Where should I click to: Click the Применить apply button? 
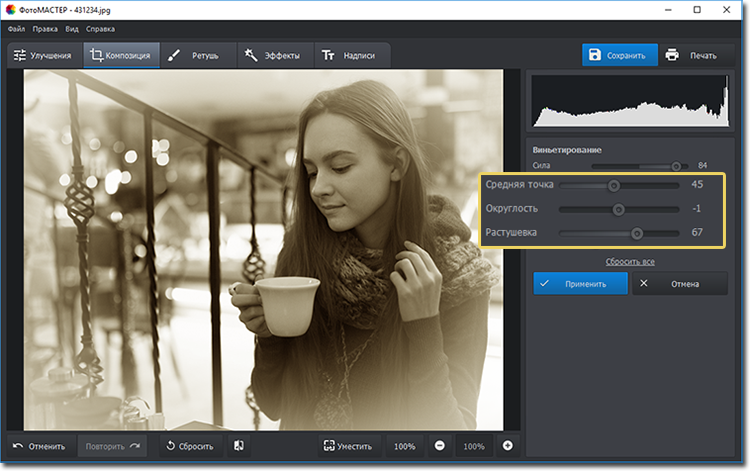click(580, 284)
